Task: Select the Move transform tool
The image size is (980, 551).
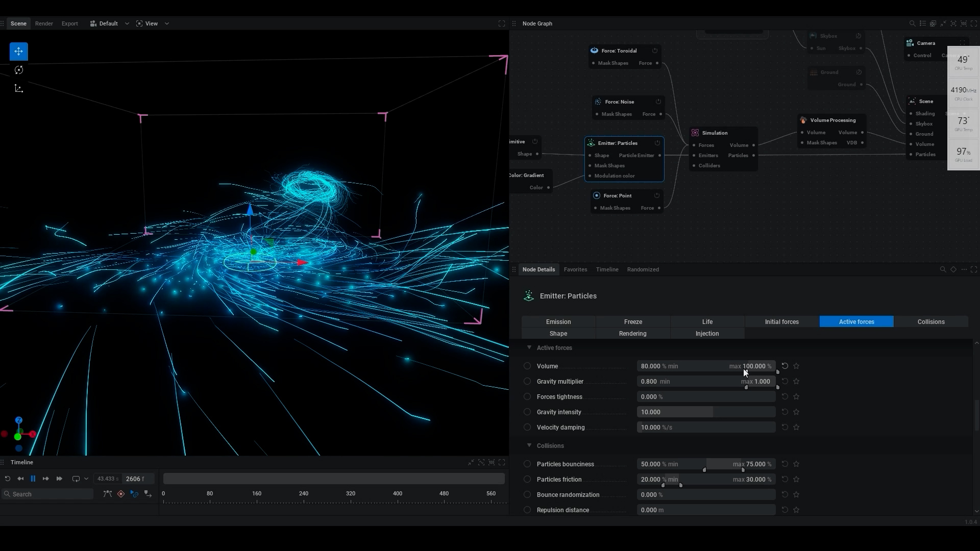Action: [x=18, y=51]
